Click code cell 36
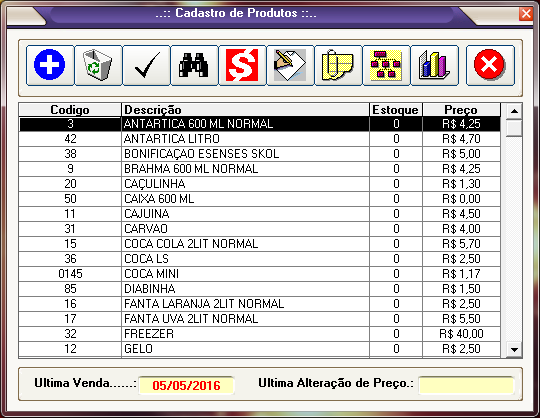This screenshot has height=418, width=540. point(70,259)
